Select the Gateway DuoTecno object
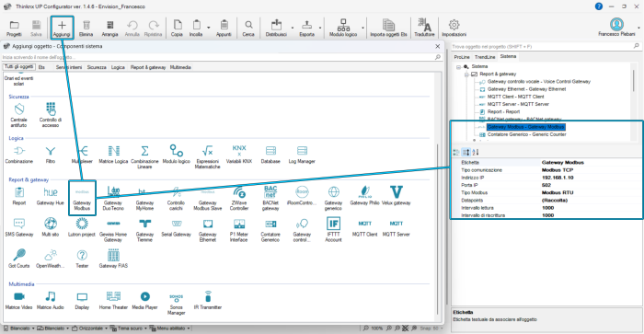The width and height of the screenshot is (644, 334). pyautogui.click(x=113, y=198)
